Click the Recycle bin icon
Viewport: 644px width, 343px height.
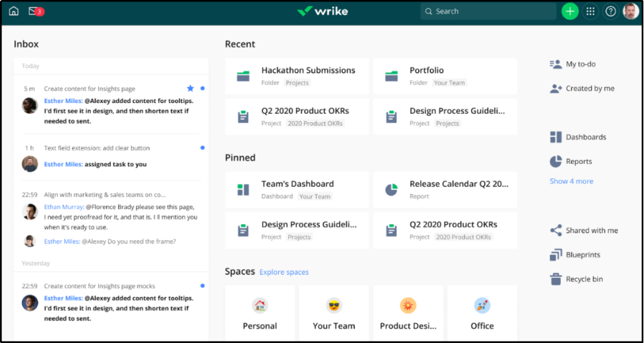tap(555, 279)
